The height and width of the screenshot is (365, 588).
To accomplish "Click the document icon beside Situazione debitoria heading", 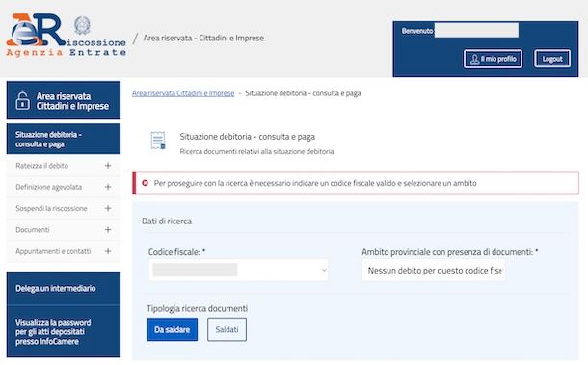I will click(158, 141).
